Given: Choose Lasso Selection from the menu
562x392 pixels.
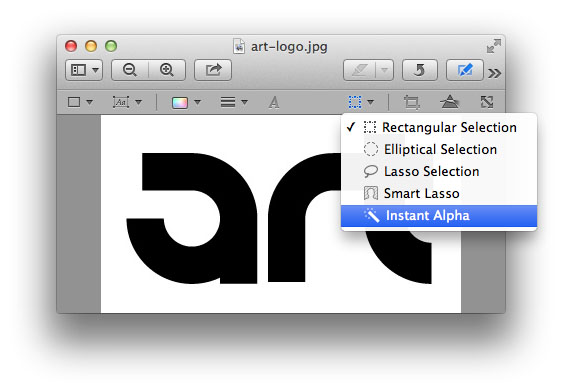Looking at the screenshot, I should pos(439,171).
